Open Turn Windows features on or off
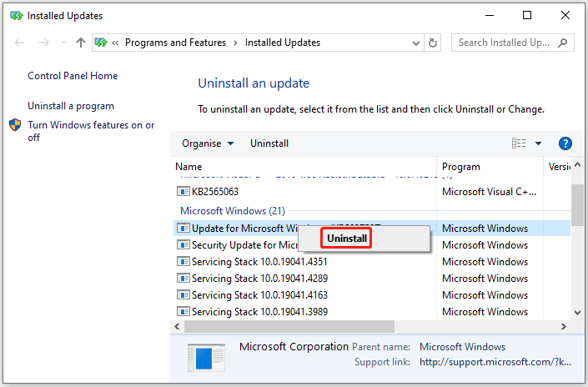 [x=91, y=131]
